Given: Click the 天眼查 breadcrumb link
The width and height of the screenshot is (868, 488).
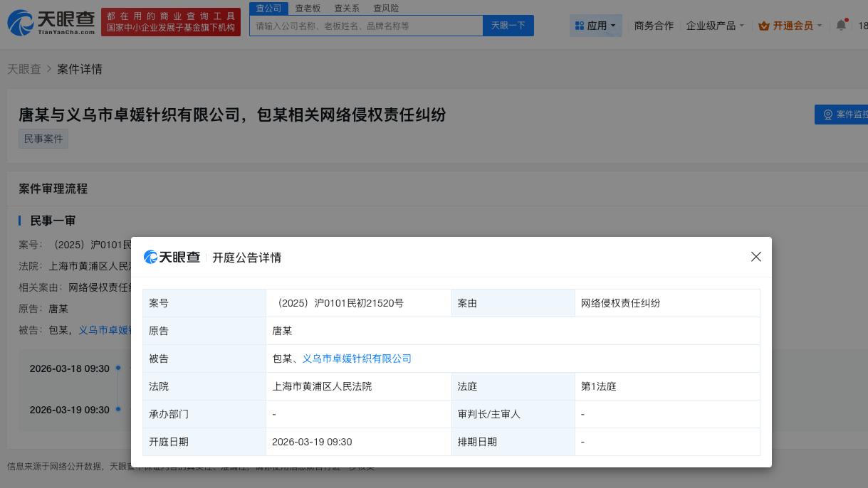Looking at the screenshot, I should 23,69.
